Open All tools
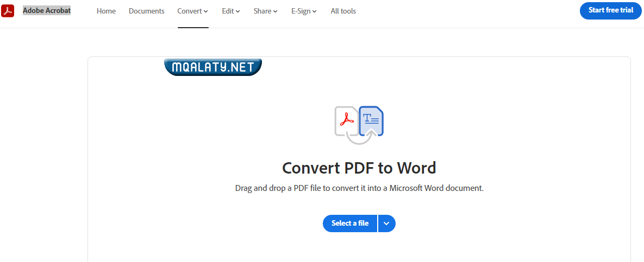The height and width of the screenshot is (262, 644). [x=343, y=11]
